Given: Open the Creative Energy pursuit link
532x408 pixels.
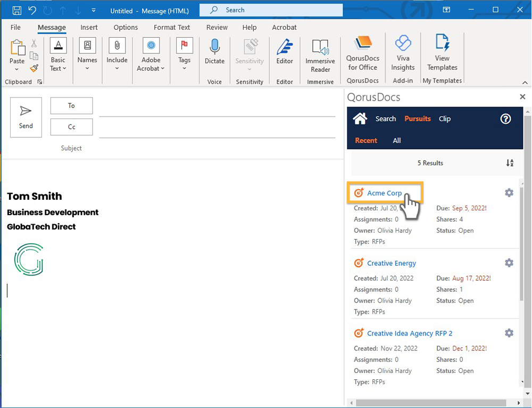Looking at the screenshot, I should [x=392, y=263].
